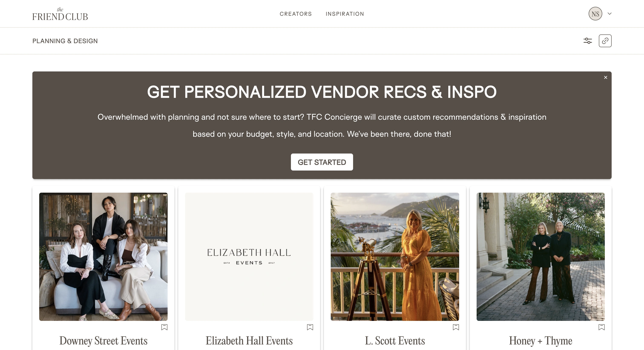This screenshot has width=644, height=350.
Task: Bookmark Downey Street Events card
Action: (164, 327)
